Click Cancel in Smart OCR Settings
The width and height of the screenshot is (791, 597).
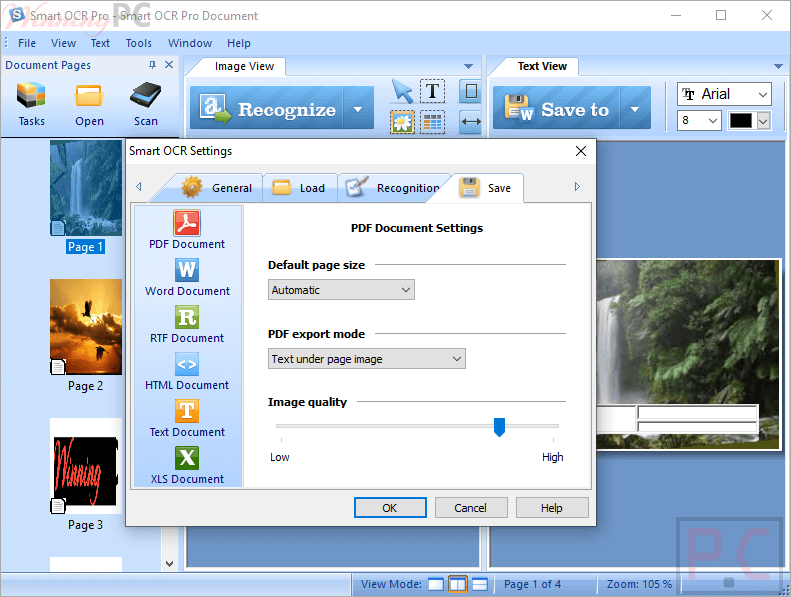click(471, 508)
